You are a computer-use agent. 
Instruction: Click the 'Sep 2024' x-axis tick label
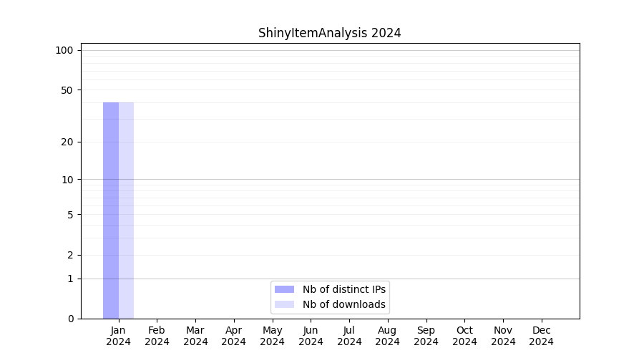426,336
